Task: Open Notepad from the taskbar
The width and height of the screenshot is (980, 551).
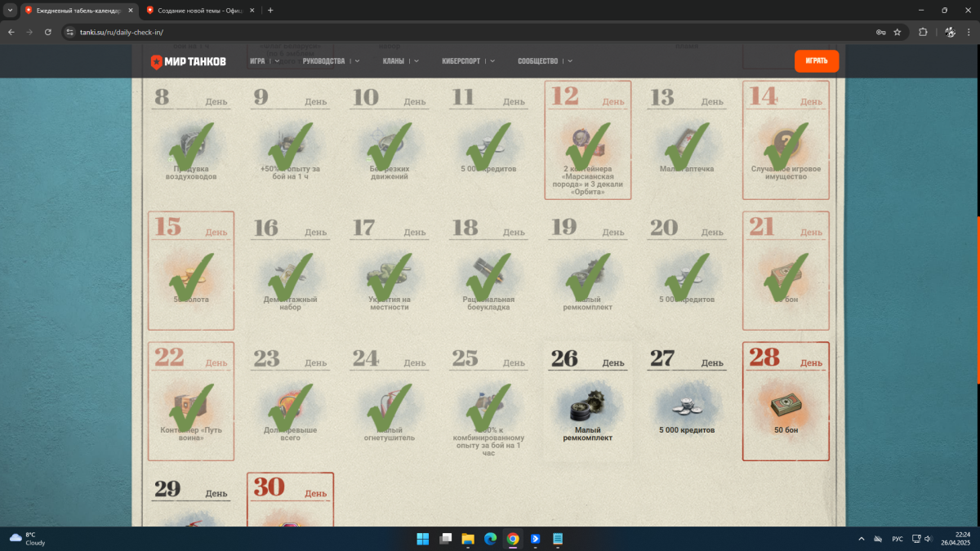Action: click(558, 539)
